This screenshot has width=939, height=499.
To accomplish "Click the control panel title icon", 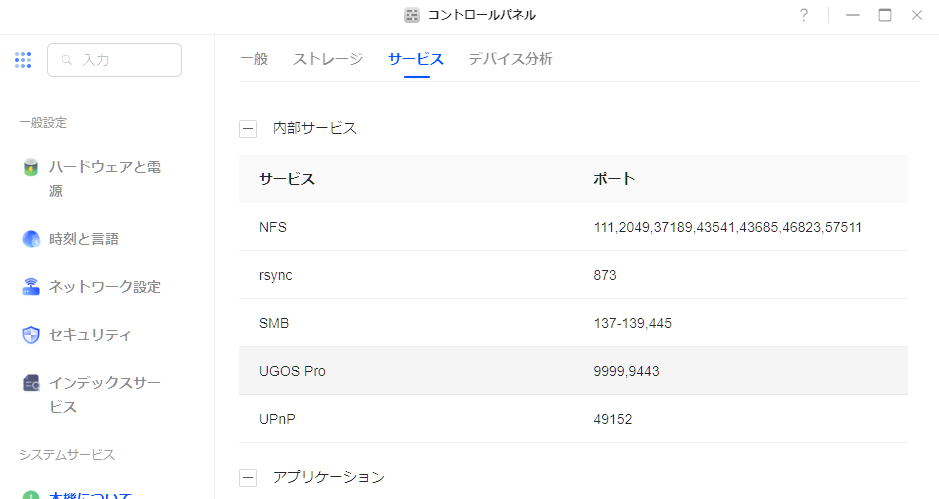I will click(412, 15).
